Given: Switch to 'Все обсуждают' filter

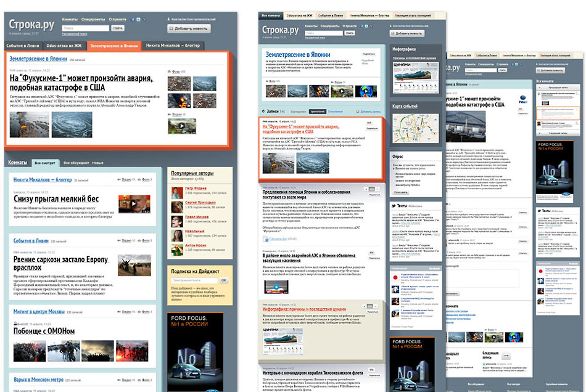Looking at the screenshot, I should 75,163.
